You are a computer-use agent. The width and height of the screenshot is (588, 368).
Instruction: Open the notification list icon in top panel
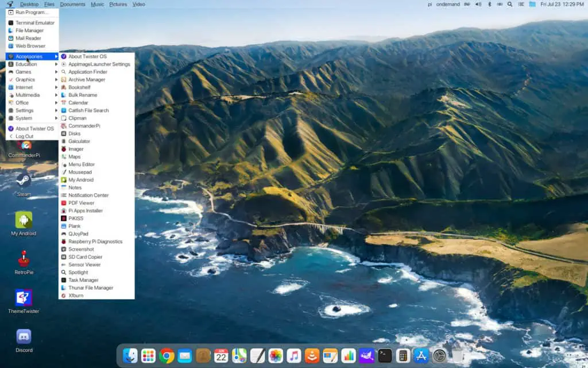[x=521, y=4]
